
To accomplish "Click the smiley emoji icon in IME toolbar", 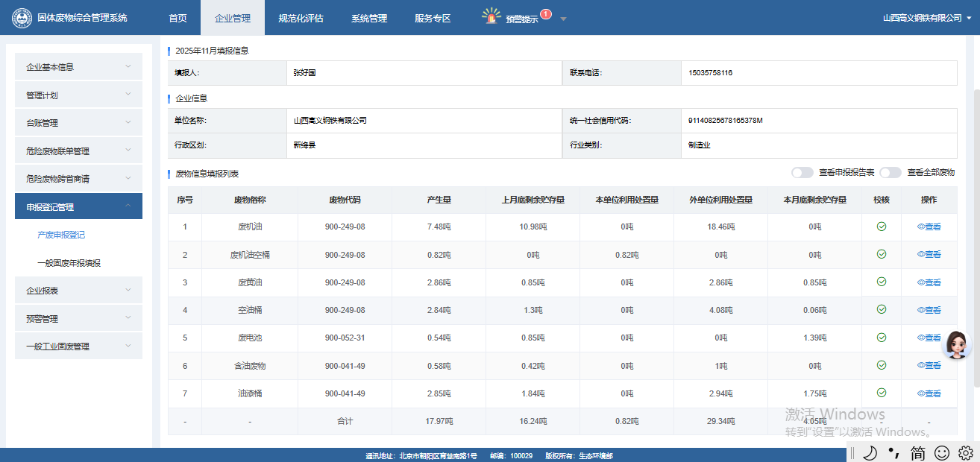I will pos(942,452).
